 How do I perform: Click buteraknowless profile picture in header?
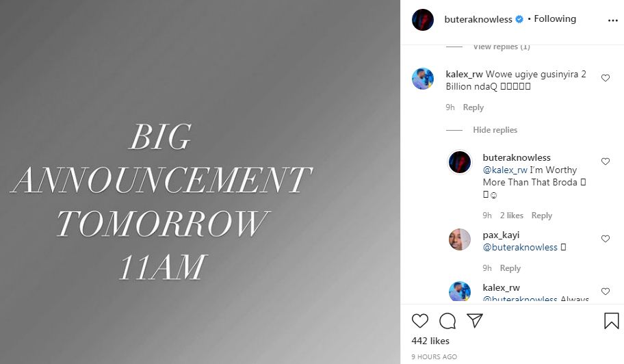click(423, 20)
